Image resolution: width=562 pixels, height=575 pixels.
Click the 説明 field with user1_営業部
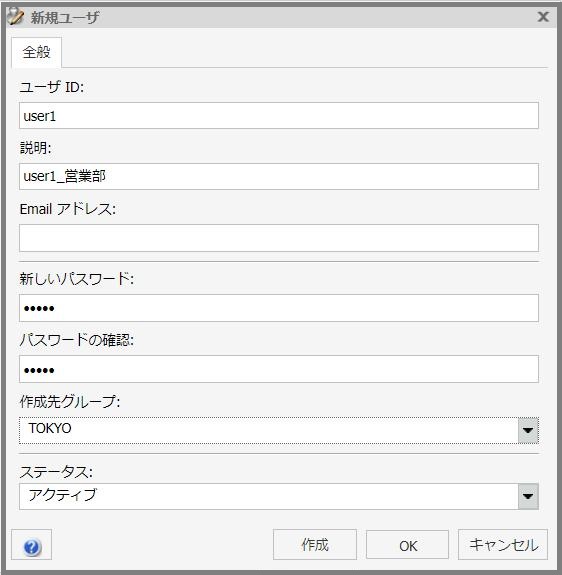pyautogui.click(x=279, y=177)
